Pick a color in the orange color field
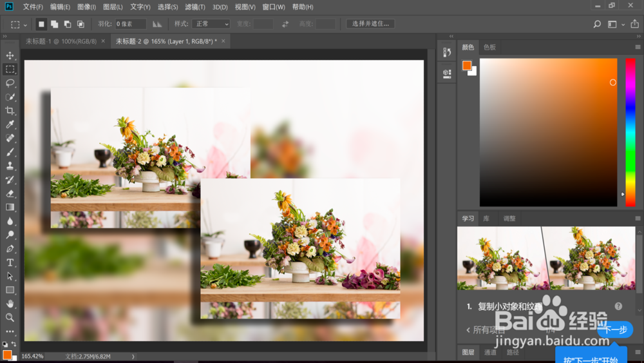This screenshot has height=363, width=644. [x=548, y=132]
